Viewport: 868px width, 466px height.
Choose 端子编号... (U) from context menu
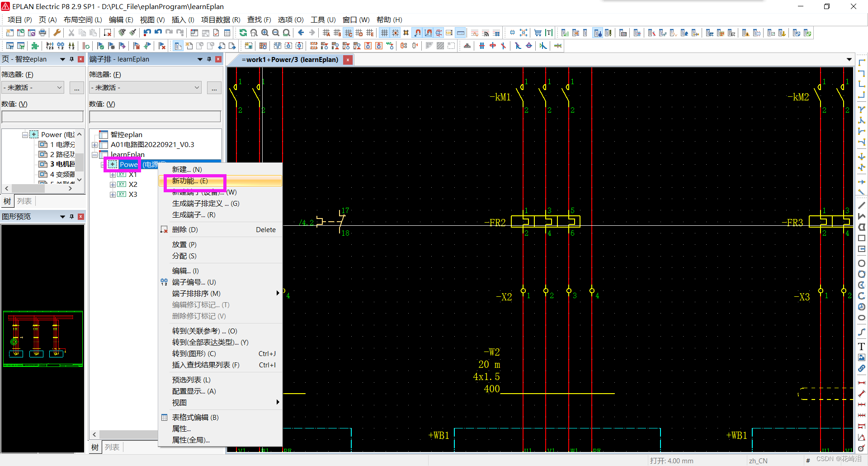tap(221, 282)
